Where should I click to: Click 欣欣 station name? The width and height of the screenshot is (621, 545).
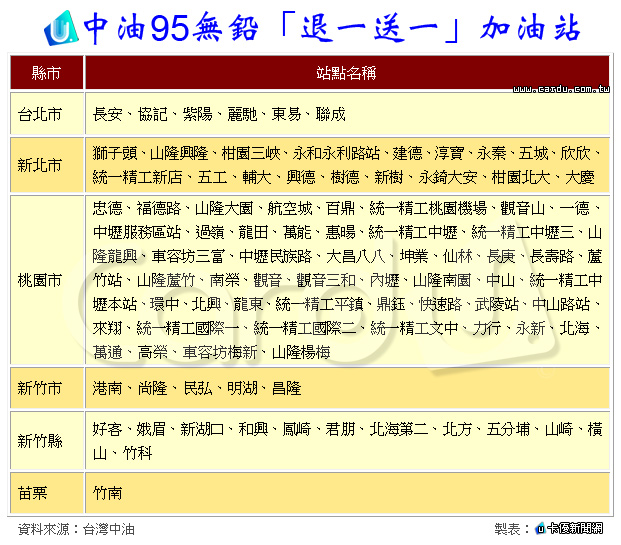coord(575,153)
